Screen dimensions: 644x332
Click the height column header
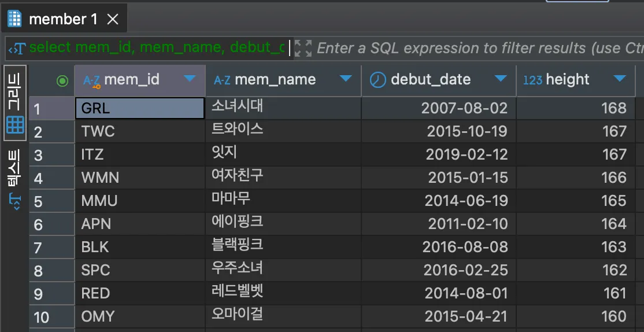point(576,80)
